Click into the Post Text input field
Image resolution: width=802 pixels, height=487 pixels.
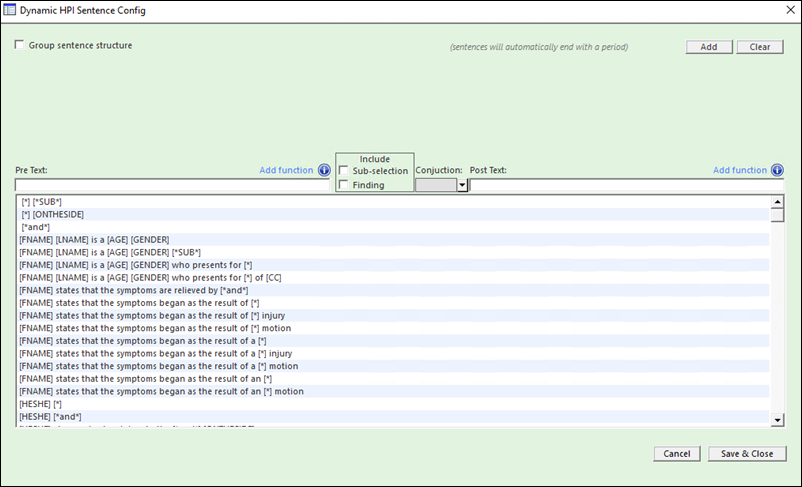[627, 185]
